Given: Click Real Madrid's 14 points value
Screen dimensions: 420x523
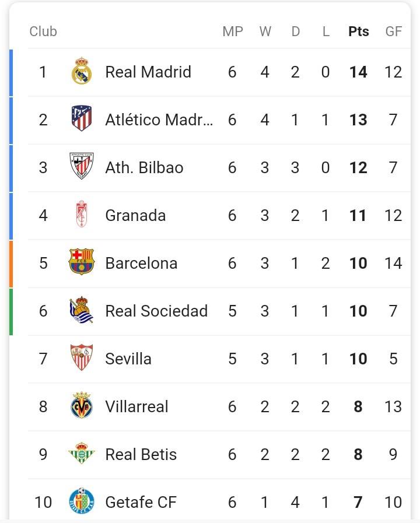Looking at the screenshot, I should pos(358,72).
